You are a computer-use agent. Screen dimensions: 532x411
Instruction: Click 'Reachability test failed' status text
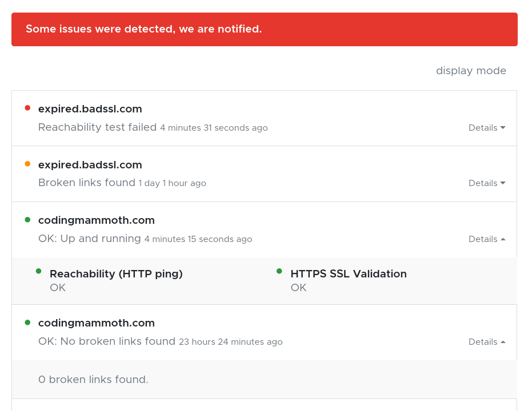pos(97,127)
